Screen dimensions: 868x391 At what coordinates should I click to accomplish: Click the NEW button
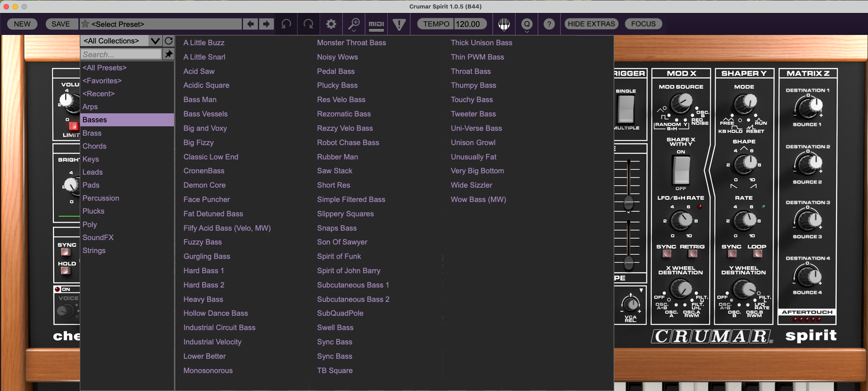click(x=22, y=24)
